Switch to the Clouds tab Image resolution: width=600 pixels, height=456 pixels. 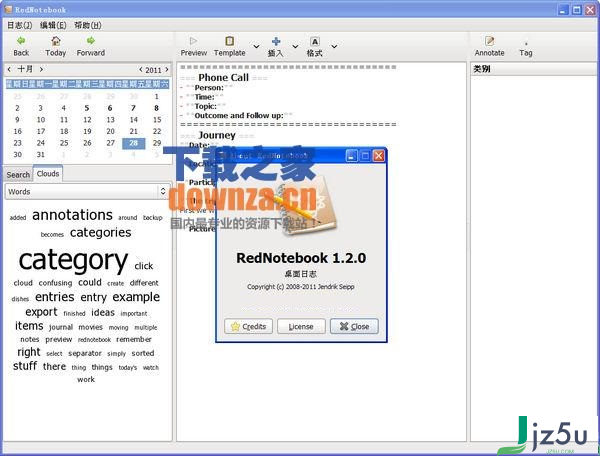click(x=48, y=174)
